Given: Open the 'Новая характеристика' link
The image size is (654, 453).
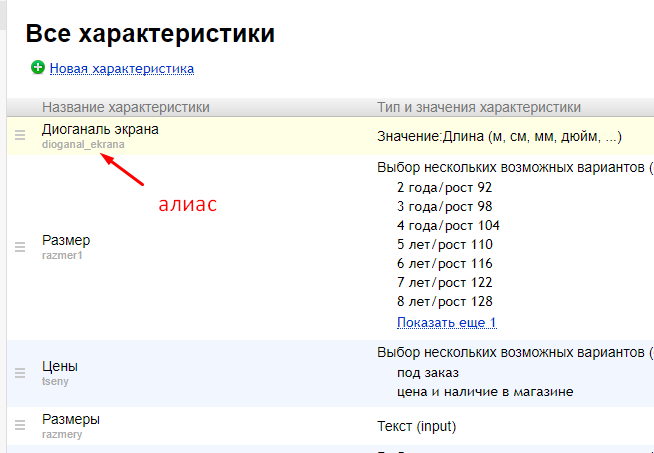Looking at the screenshot, I should pos(121,69).
